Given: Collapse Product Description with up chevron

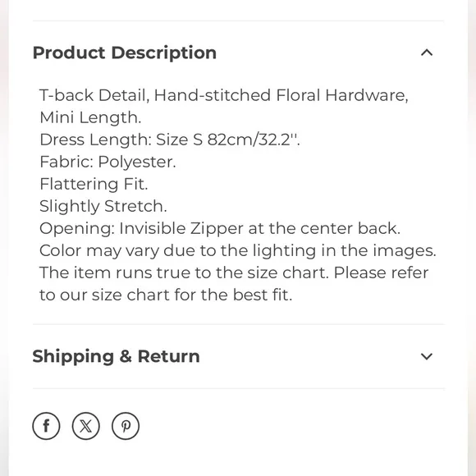Looking at the screenshot, I should pyautogui.click(x=427, y=53).
